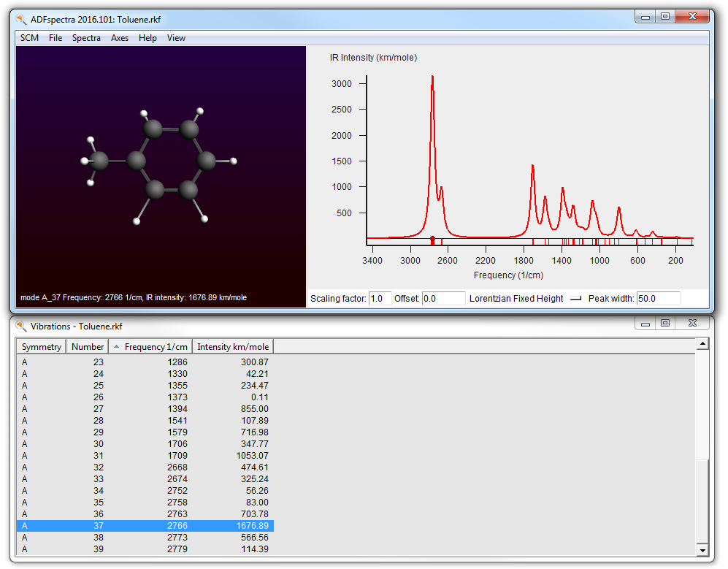Click the Vibrations list scroll down arrow

[x=702, y=550]
